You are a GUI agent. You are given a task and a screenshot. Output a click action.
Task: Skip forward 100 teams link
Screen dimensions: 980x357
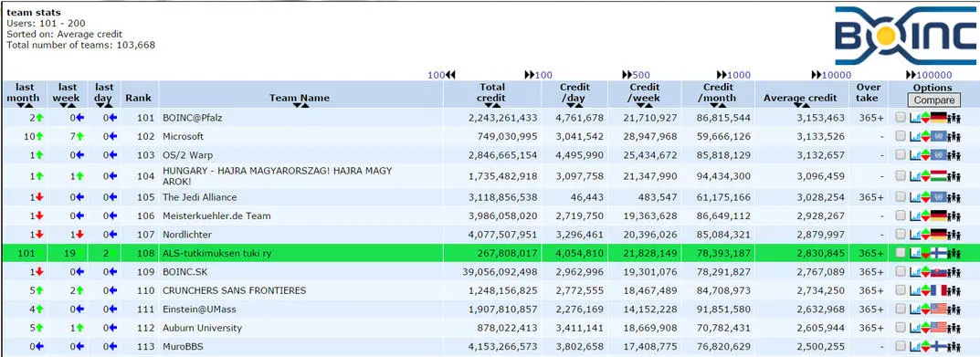click(x=538, y=75)
